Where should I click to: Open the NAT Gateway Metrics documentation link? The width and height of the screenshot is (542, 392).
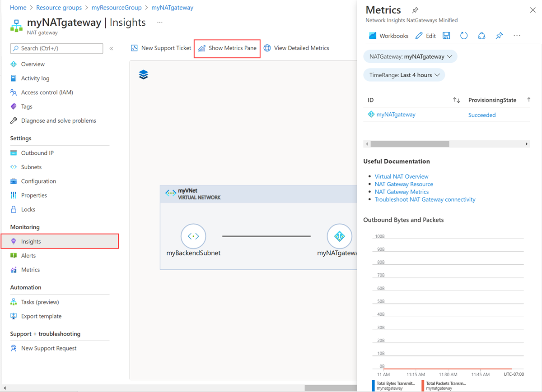tap(402, 191)
